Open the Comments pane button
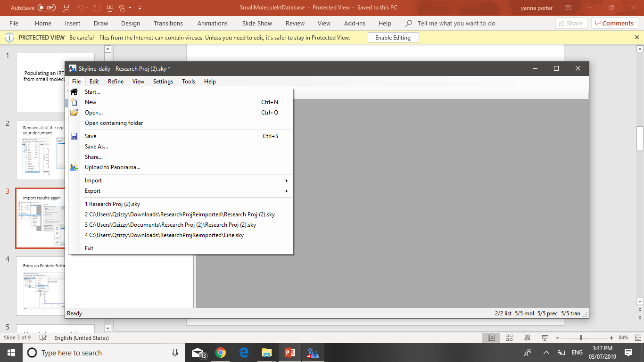Image resolution: width=644 pixels, height=362 pixels. pos(614,23)
